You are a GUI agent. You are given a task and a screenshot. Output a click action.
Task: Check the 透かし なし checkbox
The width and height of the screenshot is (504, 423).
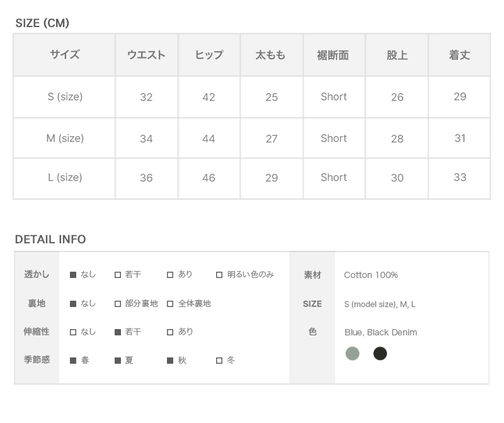coord(73,275)
